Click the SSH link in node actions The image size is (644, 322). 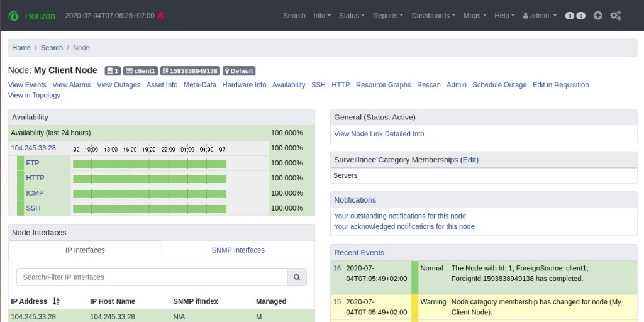pos(318,85)
